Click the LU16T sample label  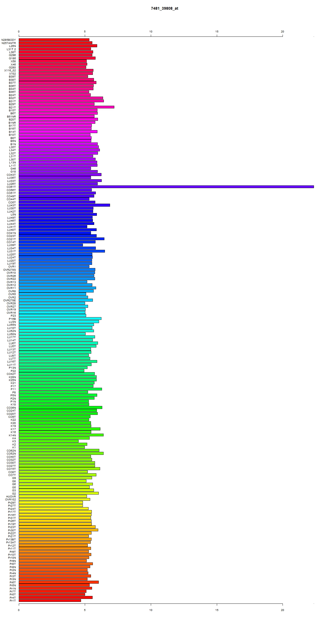(12, 362)
